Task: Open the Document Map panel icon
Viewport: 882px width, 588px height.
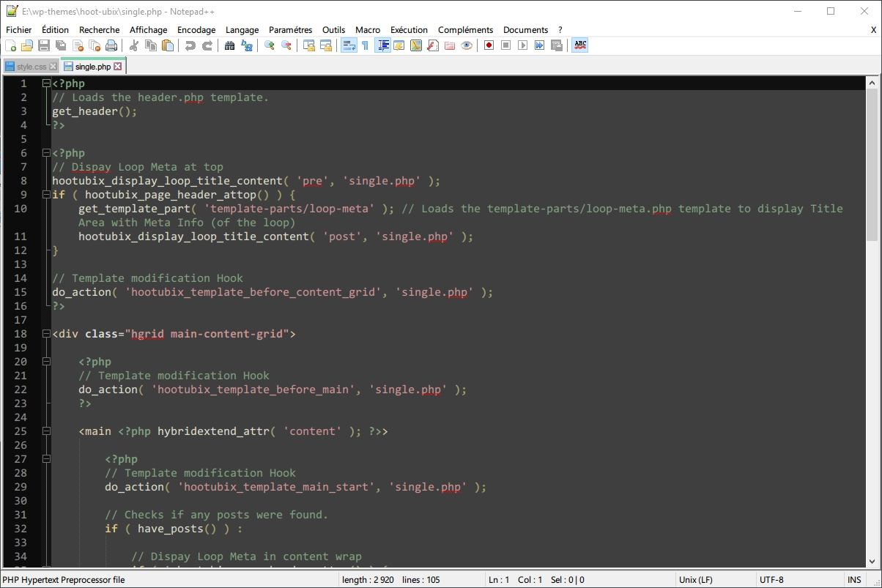Action: coord(416,45)
